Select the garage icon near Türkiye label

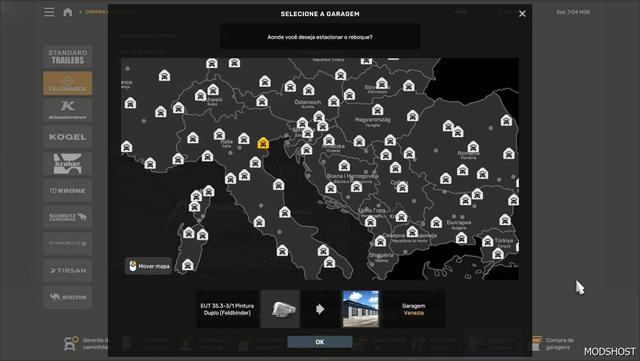(488, 241)
